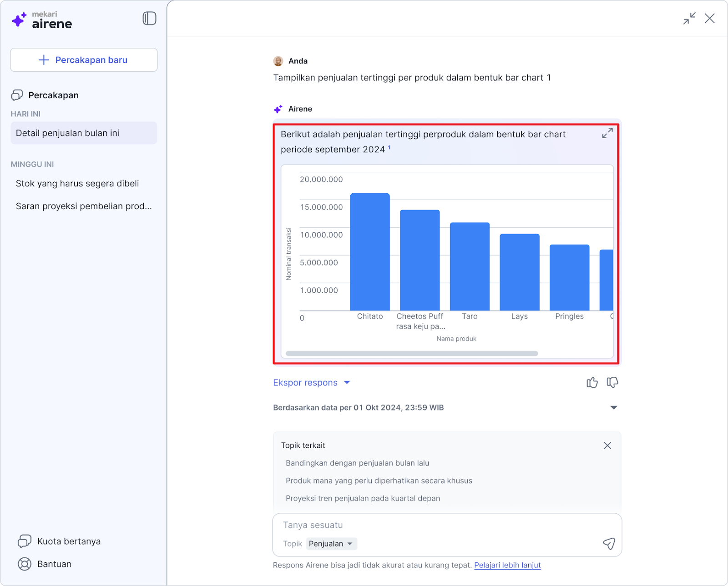Give thumbs down to the response
728x586 pixels.
pyautogui.click(x=612, y=383)
